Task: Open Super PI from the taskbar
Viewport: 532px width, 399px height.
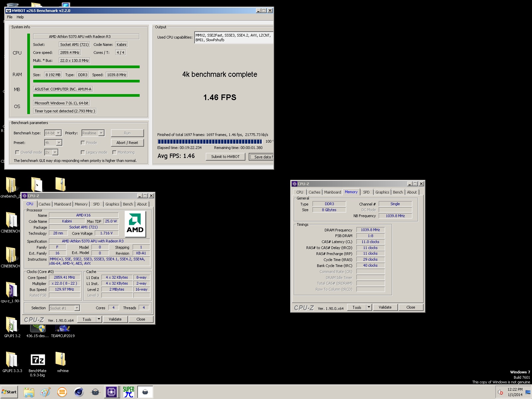Action: (128, 392)
